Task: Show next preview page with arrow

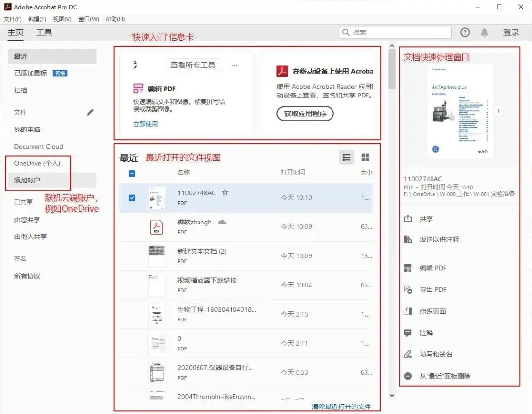Action: 499,111
